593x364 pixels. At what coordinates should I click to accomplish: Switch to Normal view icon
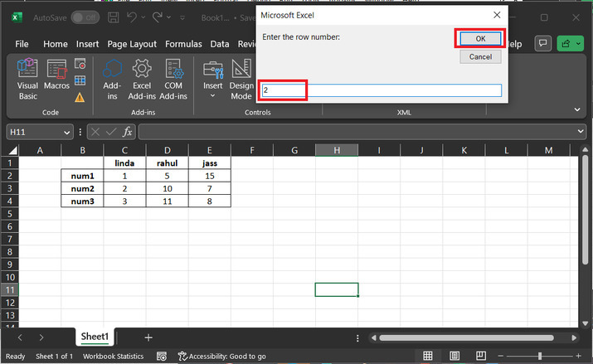point(428,356)
